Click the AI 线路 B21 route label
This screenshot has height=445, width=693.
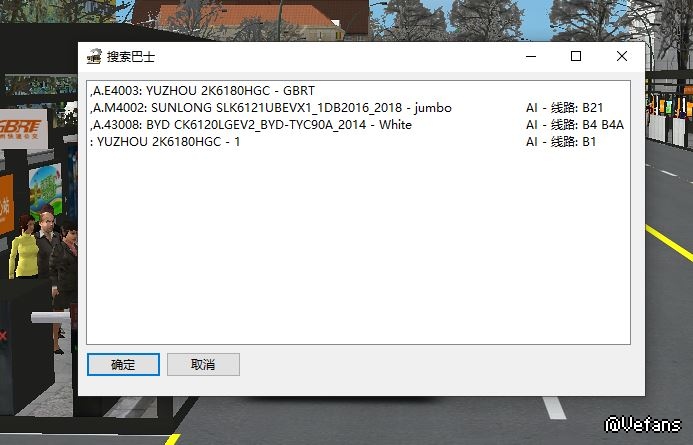564,108
